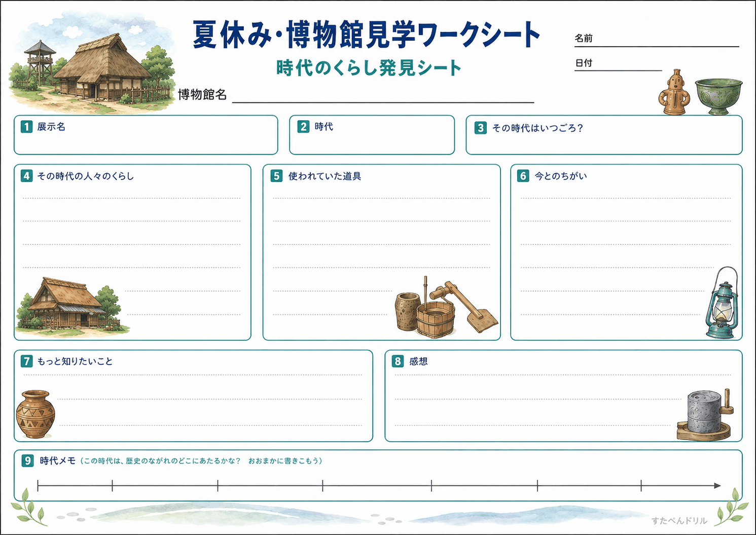The height and width of the screenshot is (535, 756).
Task: Click the 博物館名 blank line
Action: tap(383, 102)
